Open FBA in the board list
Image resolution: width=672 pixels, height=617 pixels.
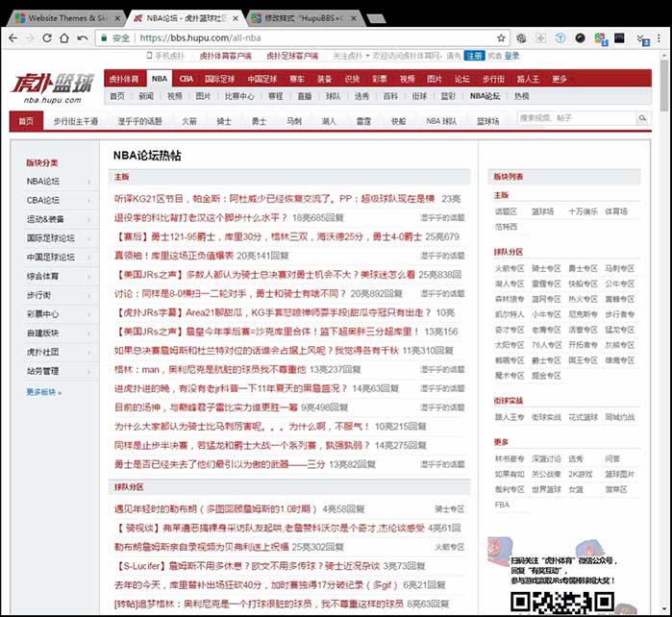(x=502, y=505)
